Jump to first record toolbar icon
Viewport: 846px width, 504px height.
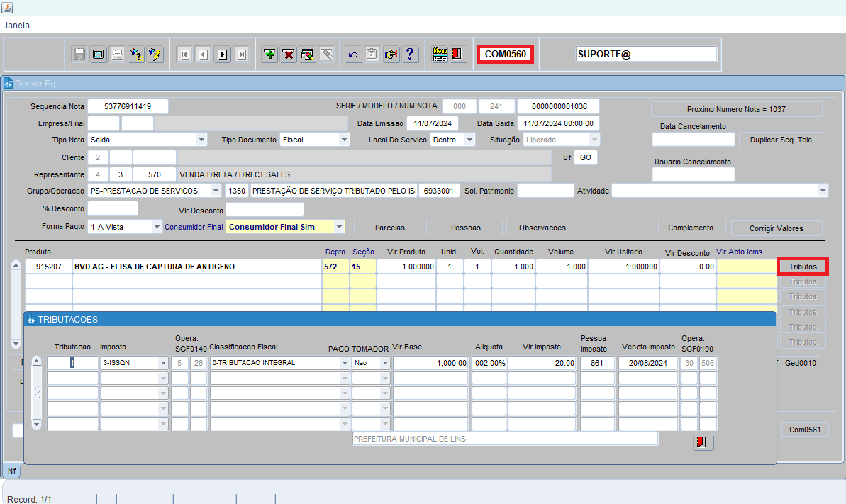click(184, 55)
